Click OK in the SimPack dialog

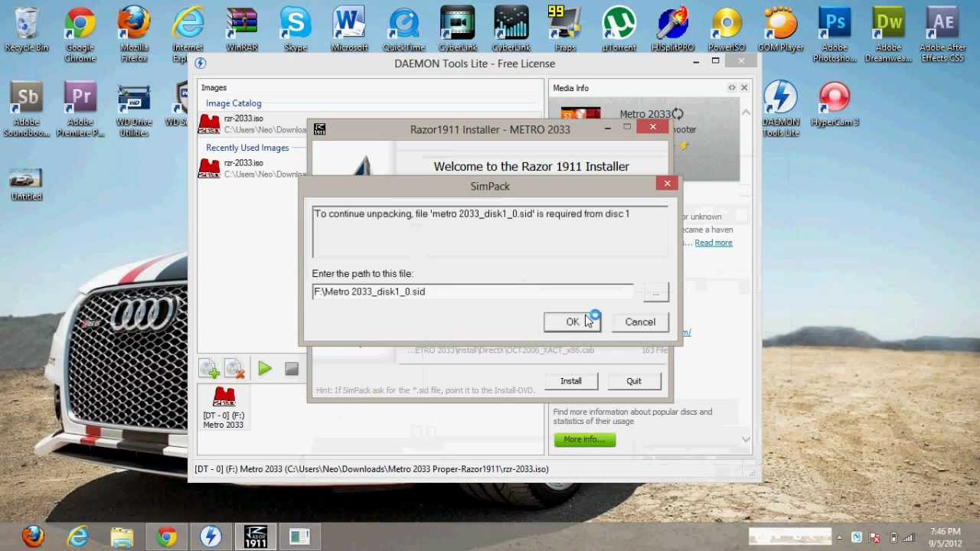pos(572,322)
